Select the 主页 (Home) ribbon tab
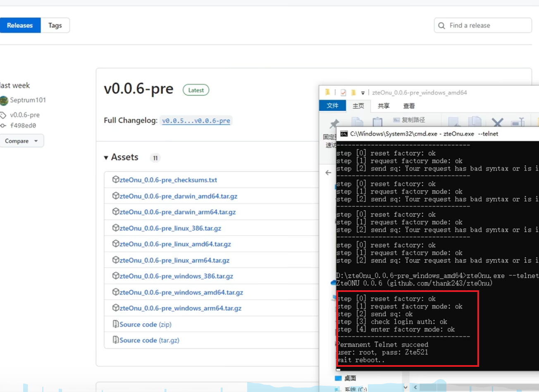This screenshot has height=392, width=539. coord(358,106)
